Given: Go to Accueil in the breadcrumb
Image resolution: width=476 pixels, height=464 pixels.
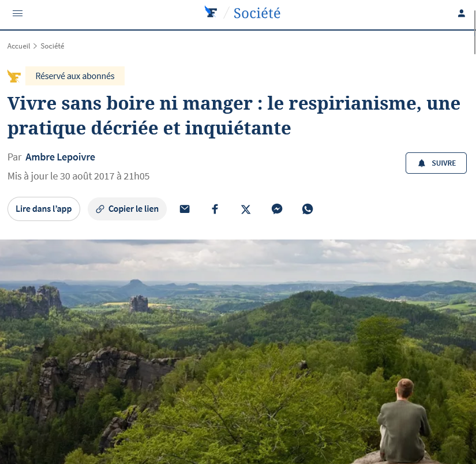Looking at the screenshot, I should pyautogui.click(x=18, y=46).
